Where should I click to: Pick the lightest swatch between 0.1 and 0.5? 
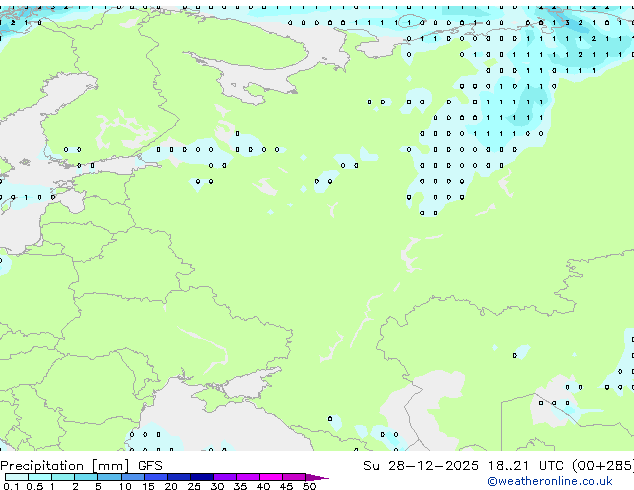pos(17,477)
